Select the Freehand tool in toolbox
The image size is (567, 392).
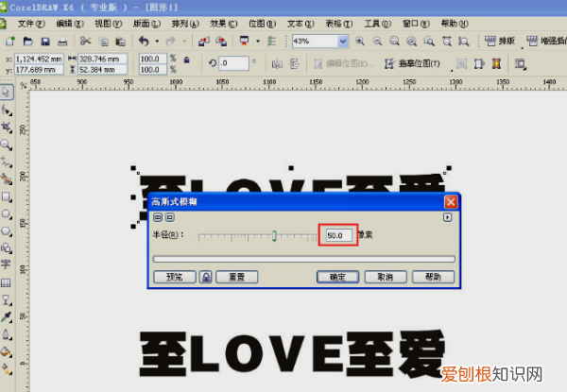click(x=7, y=162)
